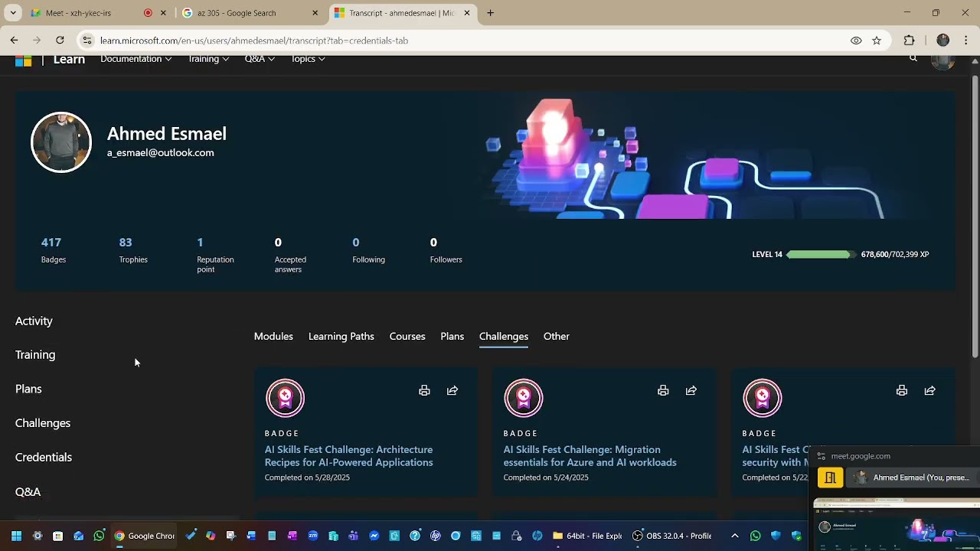Click 'Completed on 5/28/2025' text
980x551 pixels.
pyautogui.click(x=307, y=478)
